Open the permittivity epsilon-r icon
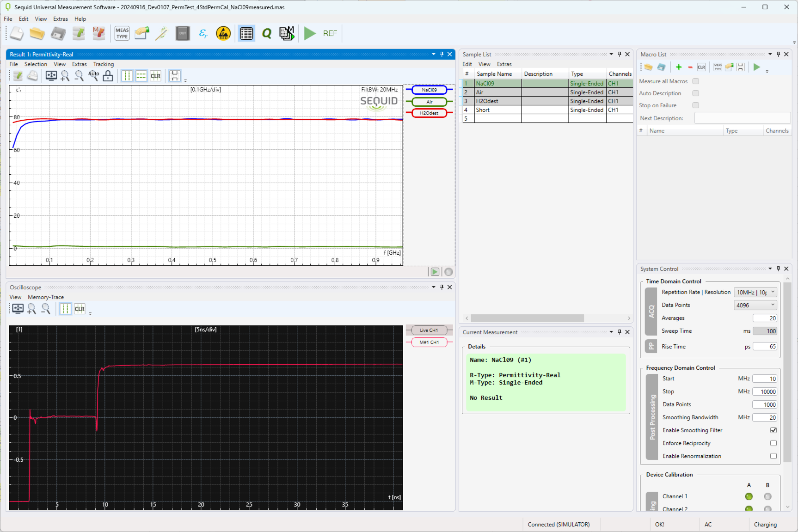 point(203,33)
